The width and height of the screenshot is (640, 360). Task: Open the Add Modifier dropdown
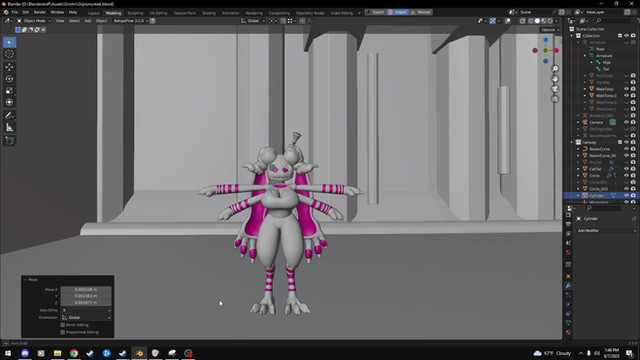(606, 231)
